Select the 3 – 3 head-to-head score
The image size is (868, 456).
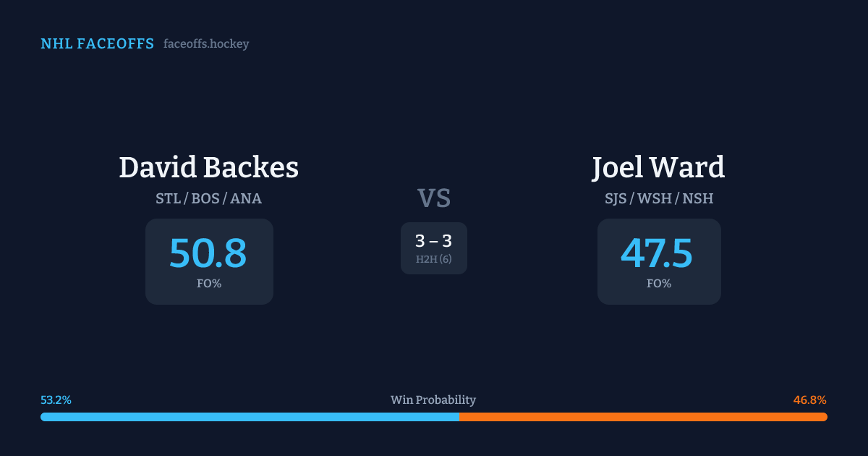[434, 242]
